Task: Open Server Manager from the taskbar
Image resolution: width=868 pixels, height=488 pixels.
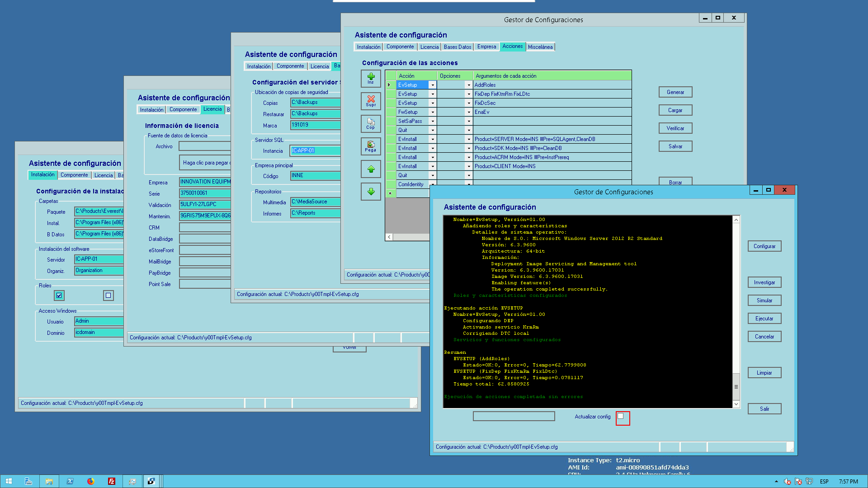Action: [x=28, y=481]
